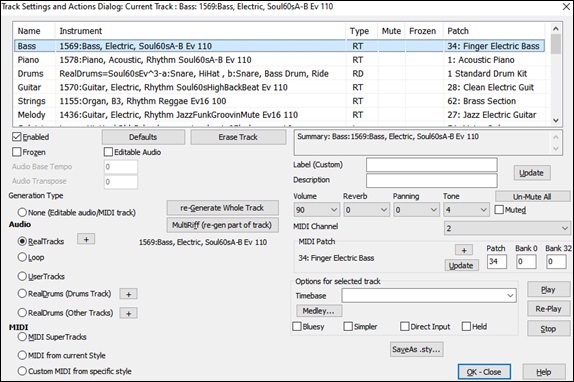Open the Volume dropdown
574x382 pixels.
pos(316,210)
